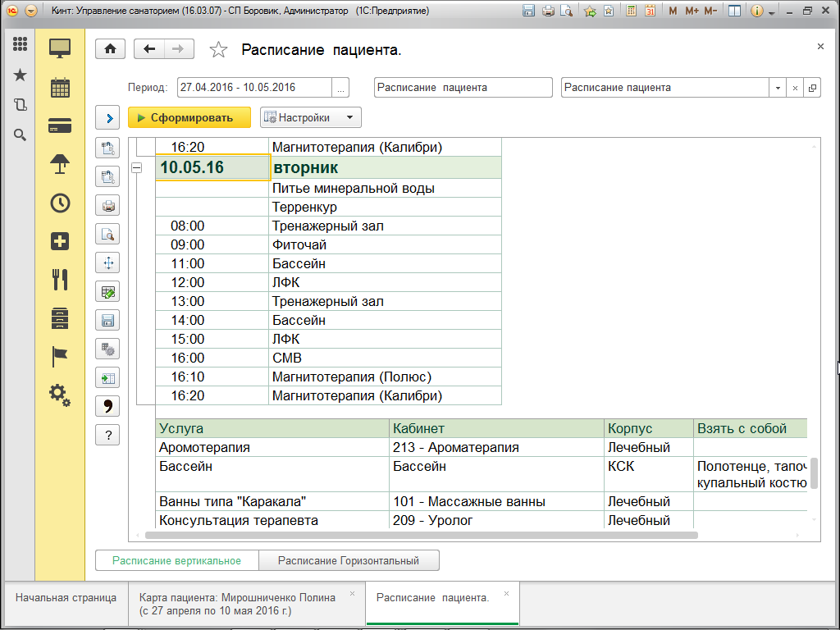This screenshot has height=630, width=840.
Task: Open the orange application menu dropdown
Action: click(x=31, y=11)
